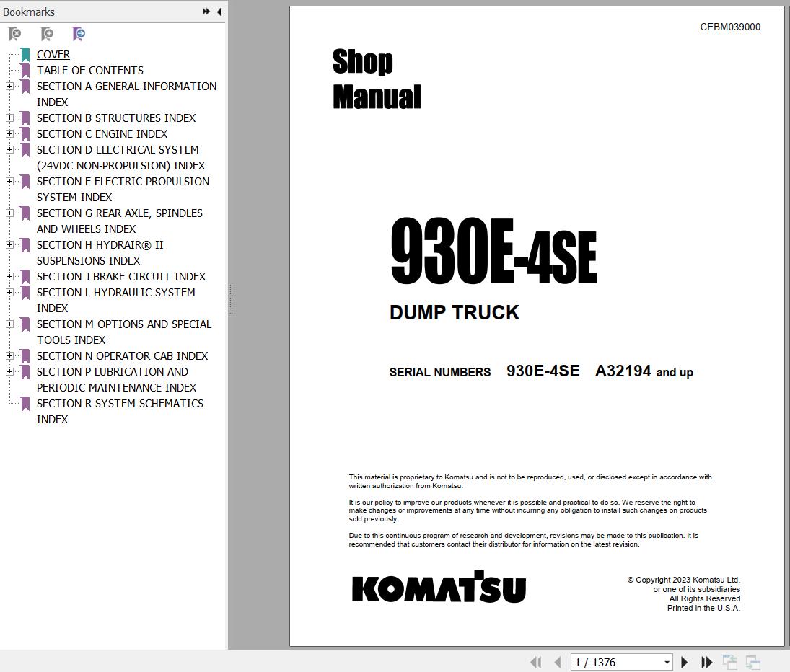Click the Shop Manual heading on the page
Viewport: 790px width, 672px height.
tap(377, 79)
